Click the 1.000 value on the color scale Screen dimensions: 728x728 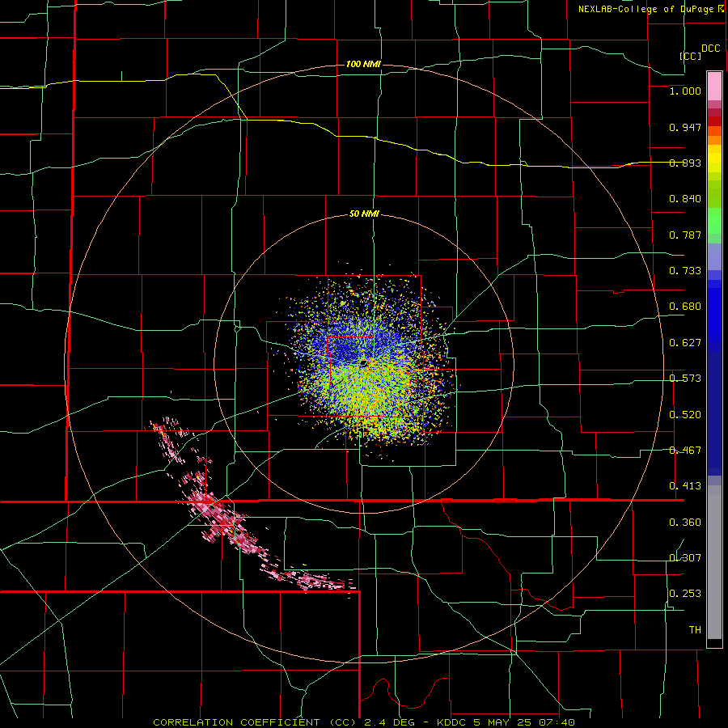685,91
